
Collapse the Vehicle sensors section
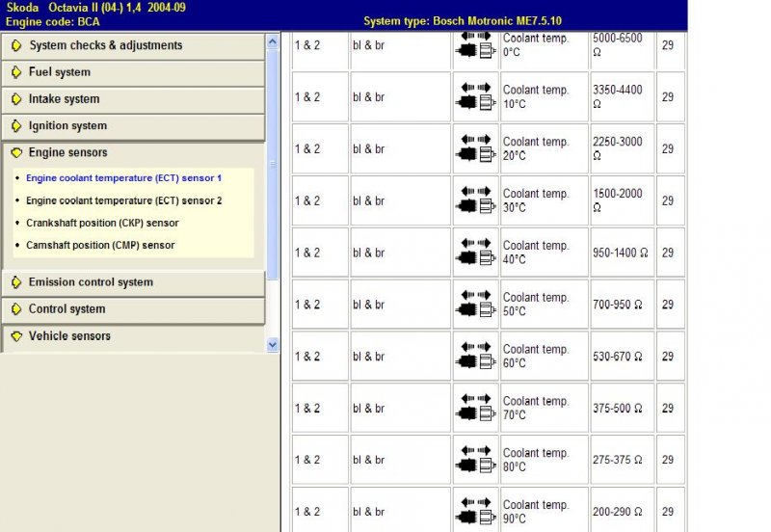coord(133,336)
